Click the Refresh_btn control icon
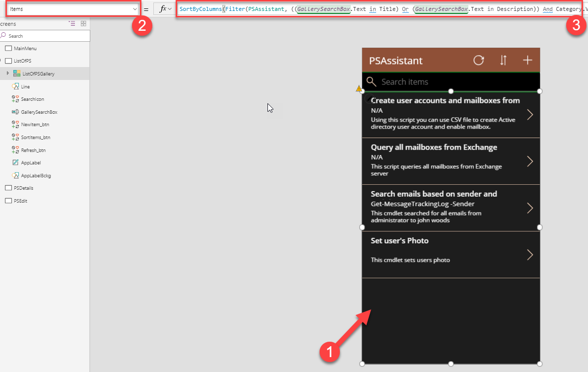The height and width of the screenshot is (372, 588). (x=15, y=150)
